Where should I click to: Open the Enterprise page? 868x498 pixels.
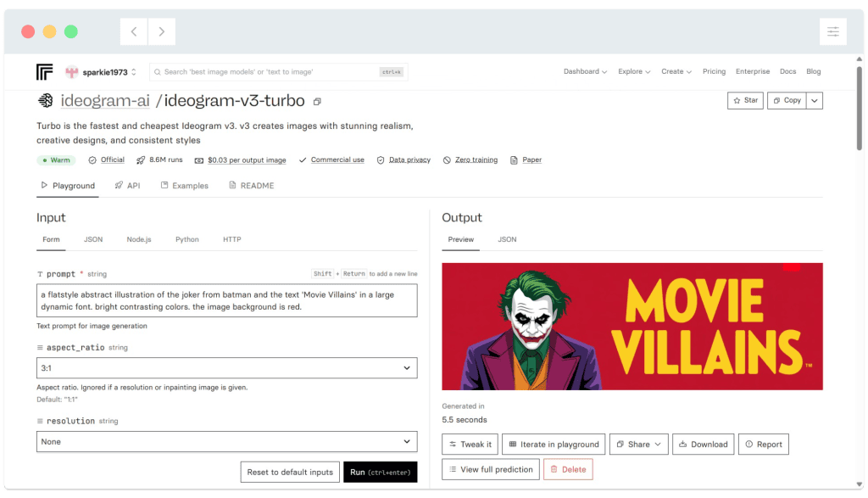[753, 71]
